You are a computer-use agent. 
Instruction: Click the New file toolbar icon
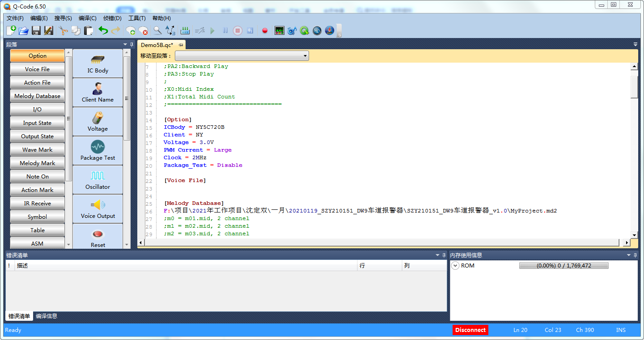click(11, 30)
